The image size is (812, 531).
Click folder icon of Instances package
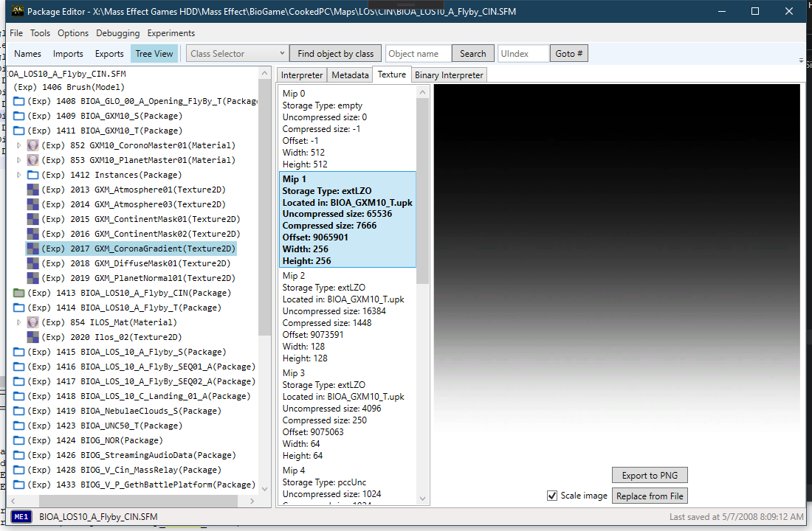(32, 175)
